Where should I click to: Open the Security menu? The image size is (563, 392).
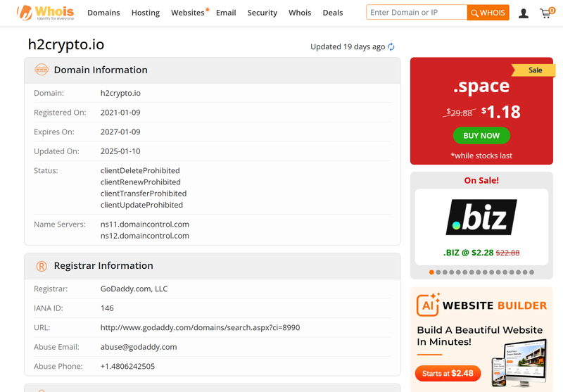[262, 13]
